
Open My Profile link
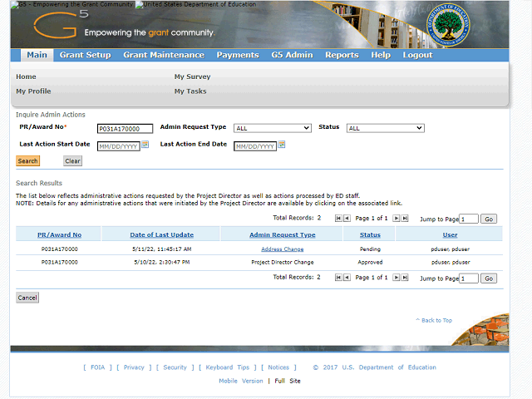tap(33, 91)
